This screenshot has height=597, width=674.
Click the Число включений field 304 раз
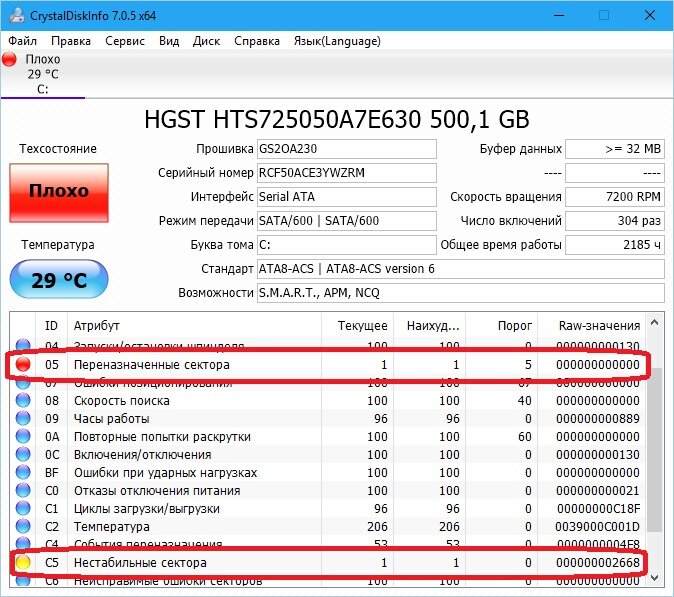point(615,221)
